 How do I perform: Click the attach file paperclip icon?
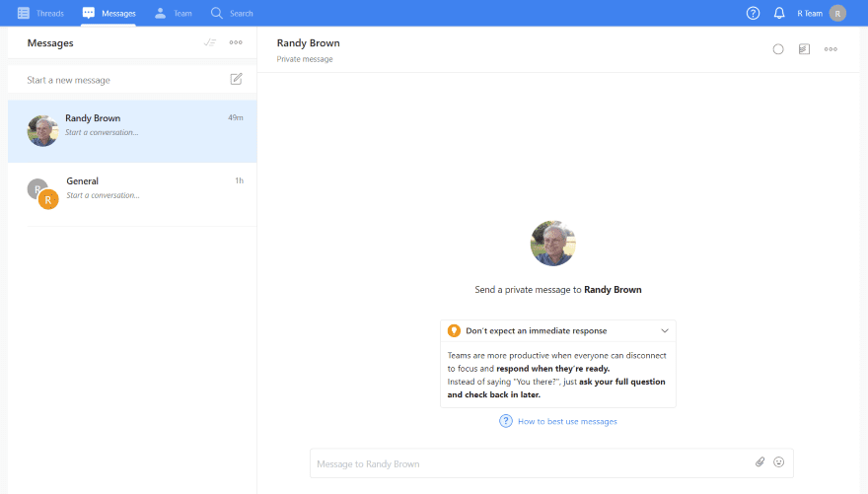pyautogui.click(x=759, y=462)
